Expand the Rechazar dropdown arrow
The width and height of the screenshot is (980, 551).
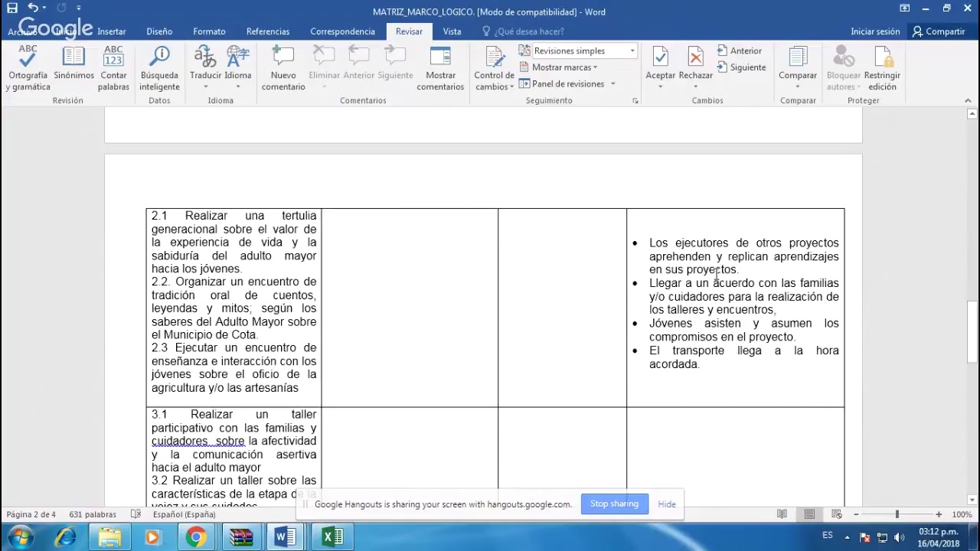695,86
